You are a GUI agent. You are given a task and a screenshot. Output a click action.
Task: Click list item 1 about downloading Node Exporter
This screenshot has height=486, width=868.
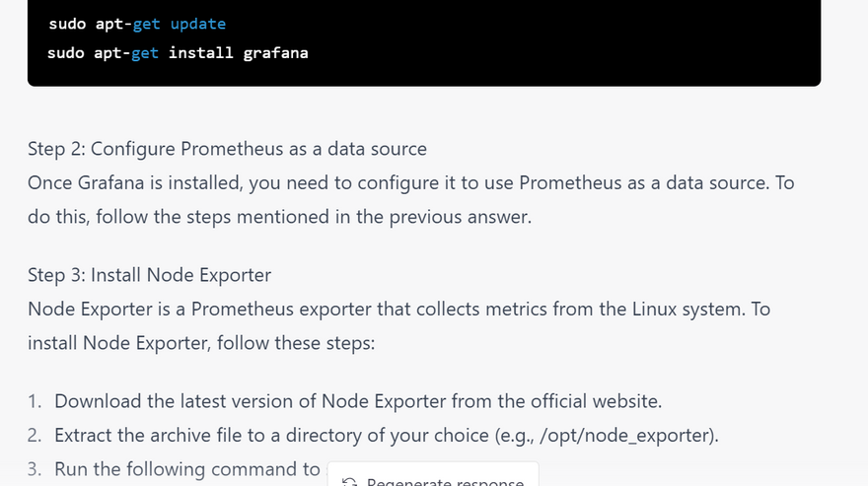[357, 401]
